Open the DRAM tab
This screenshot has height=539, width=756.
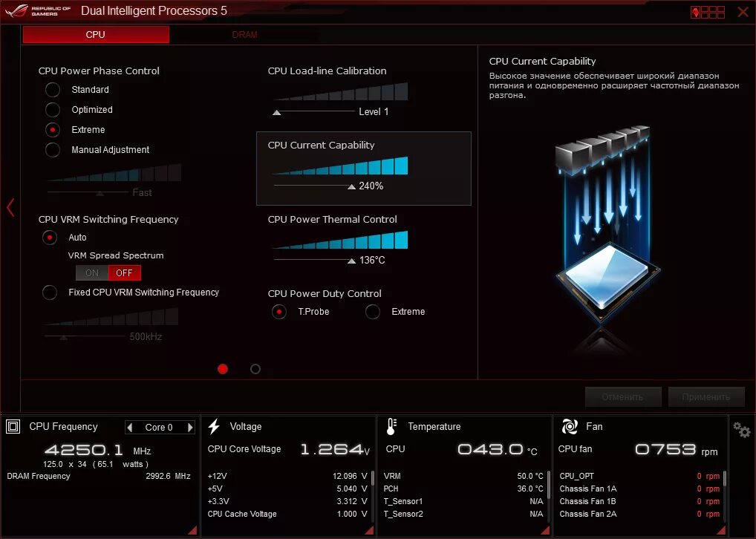pos(244,35)
